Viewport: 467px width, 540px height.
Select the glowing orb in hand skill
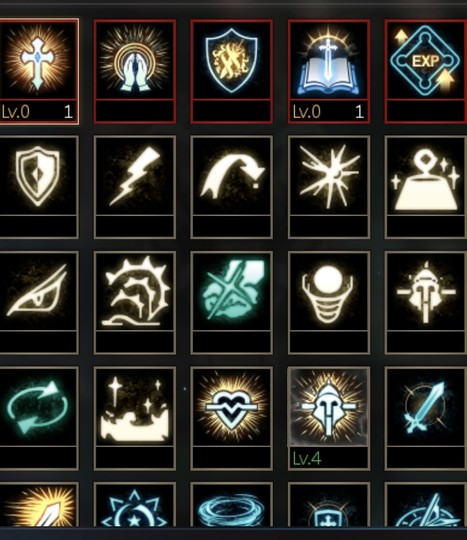pyautogui.click(x=329, y=292)
